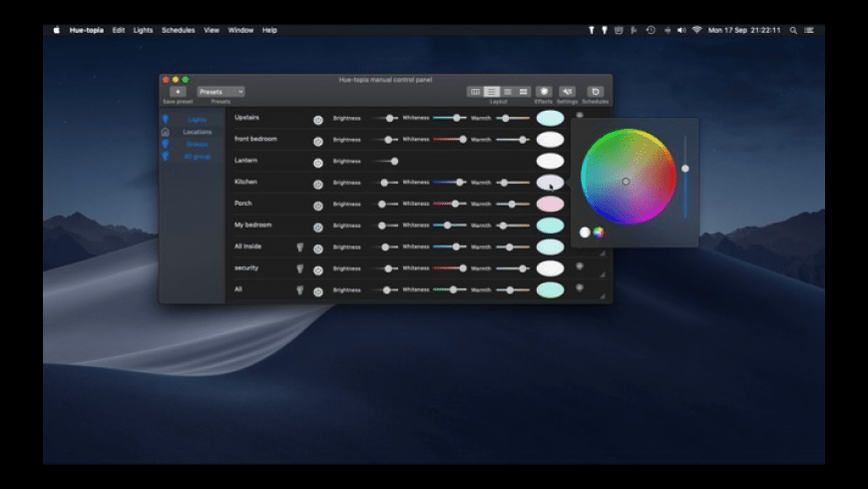868x489 pixels.
Task: Open the Schedules menu
Action: coord(179,31)
